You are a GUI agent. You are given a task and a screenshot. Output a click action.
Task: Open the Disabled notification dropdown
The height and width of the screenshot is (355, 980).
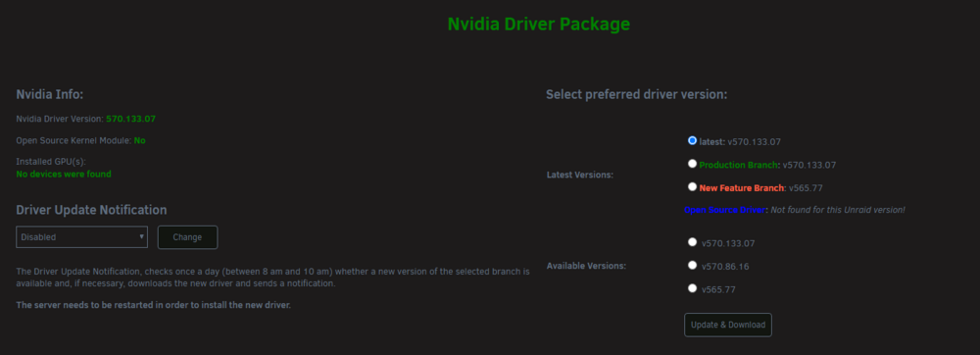[82, 237]
